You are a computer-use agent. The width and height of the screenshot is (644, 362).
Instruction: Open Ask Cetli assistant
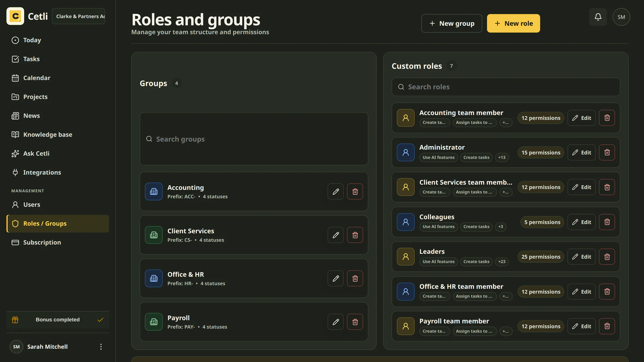pos(58,153)
